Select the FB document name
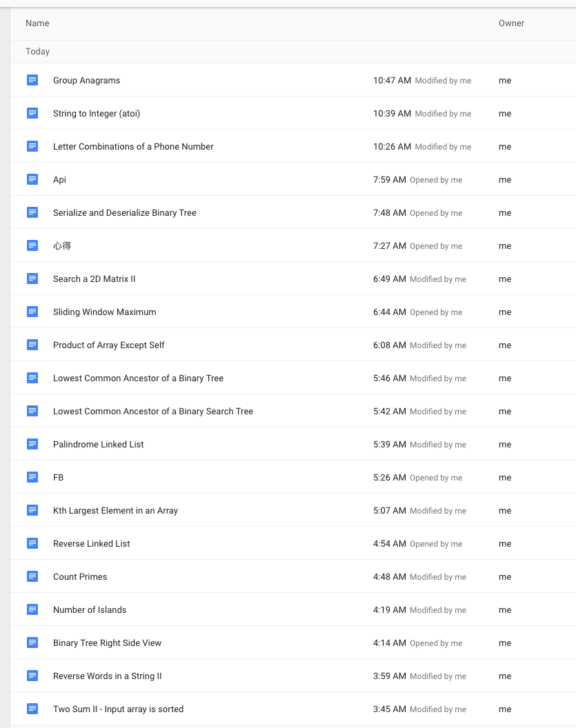 pos(58,477)
